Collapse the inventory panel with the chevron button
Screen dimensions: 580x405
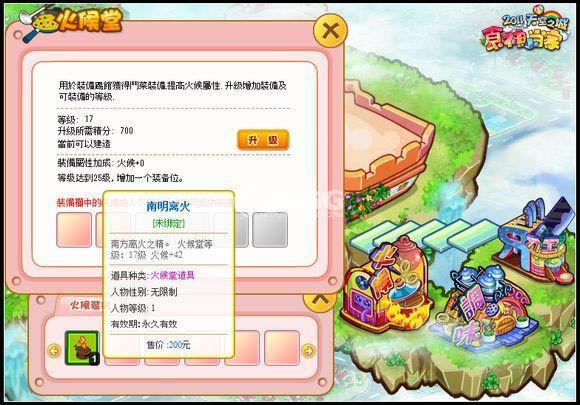[x=320, y=301]
